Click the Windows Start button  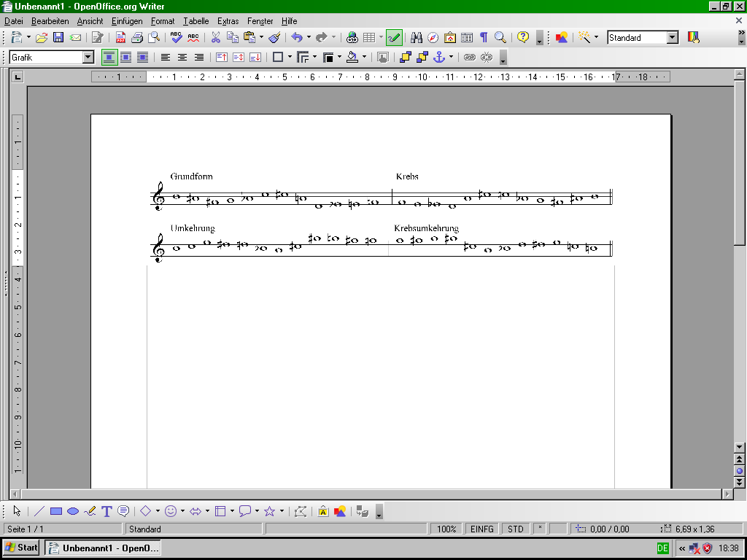(21, 548)
